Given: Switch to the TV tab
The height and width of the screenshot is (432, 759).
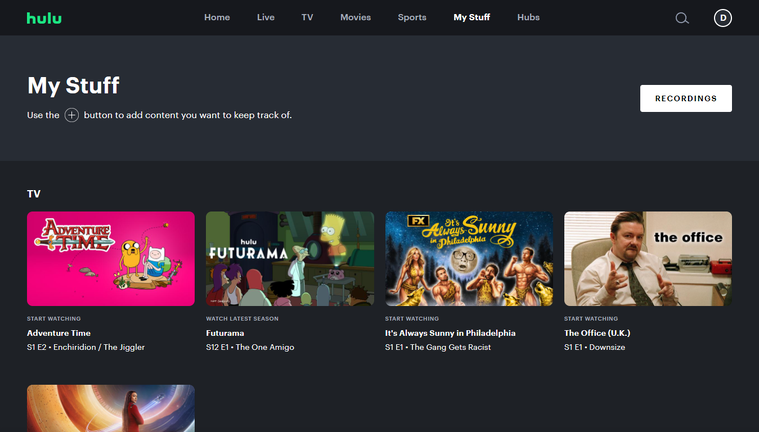Looking at the screenshot, I should coord(307,17).
